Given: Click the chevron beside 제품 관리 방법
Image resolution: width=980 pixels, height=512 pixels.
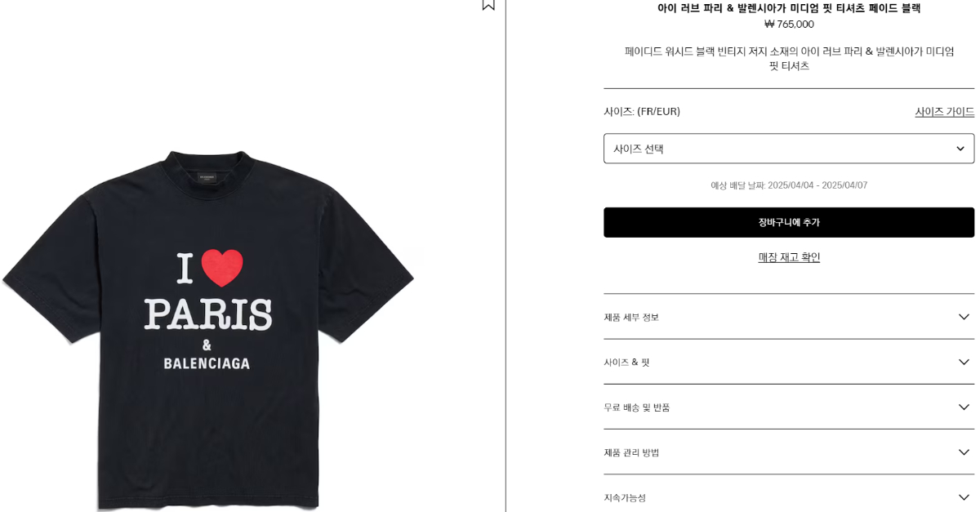Looking at the screenshot, I should coord(964,452).
